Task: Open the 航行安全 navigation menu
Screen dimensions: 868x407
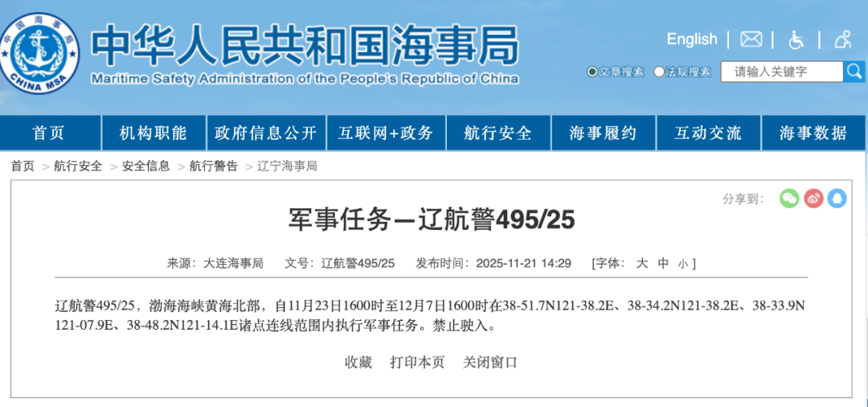Action: pos(497,134)
